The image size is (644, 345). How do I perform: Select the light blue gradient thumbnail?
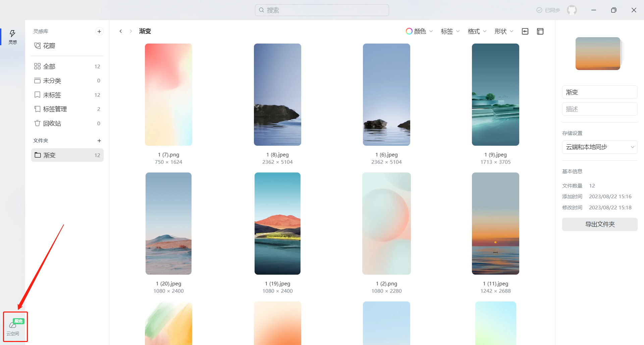click(386, 323)
